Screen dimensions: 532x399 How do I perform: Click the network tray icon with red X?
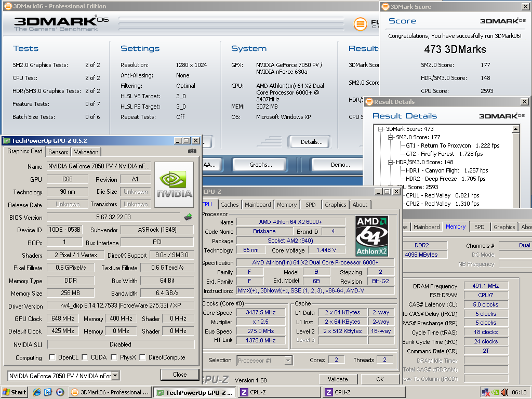click(x=486, y=392)
